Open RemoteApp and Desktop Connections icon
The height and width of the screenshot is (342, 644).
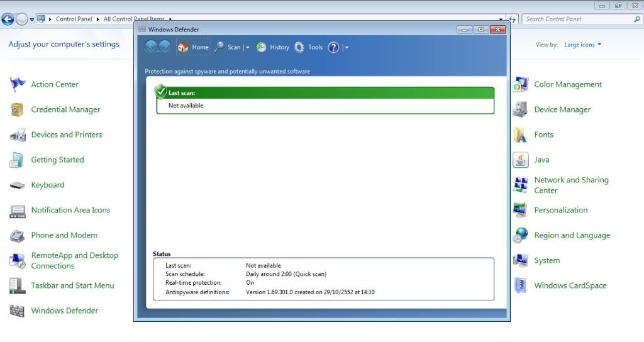[x=17, y=261]
